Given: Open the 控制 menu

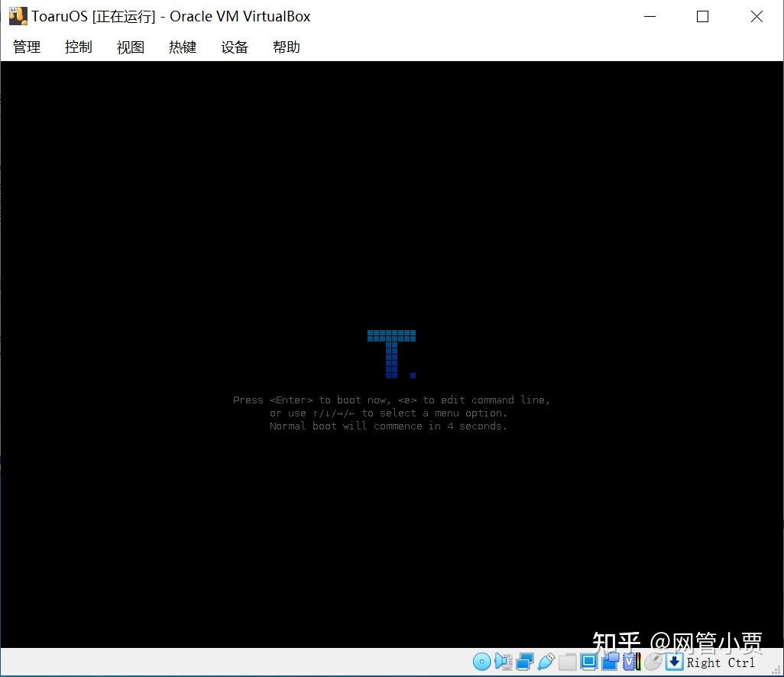Looking at the screenshot, I should [x=78, y=47].
